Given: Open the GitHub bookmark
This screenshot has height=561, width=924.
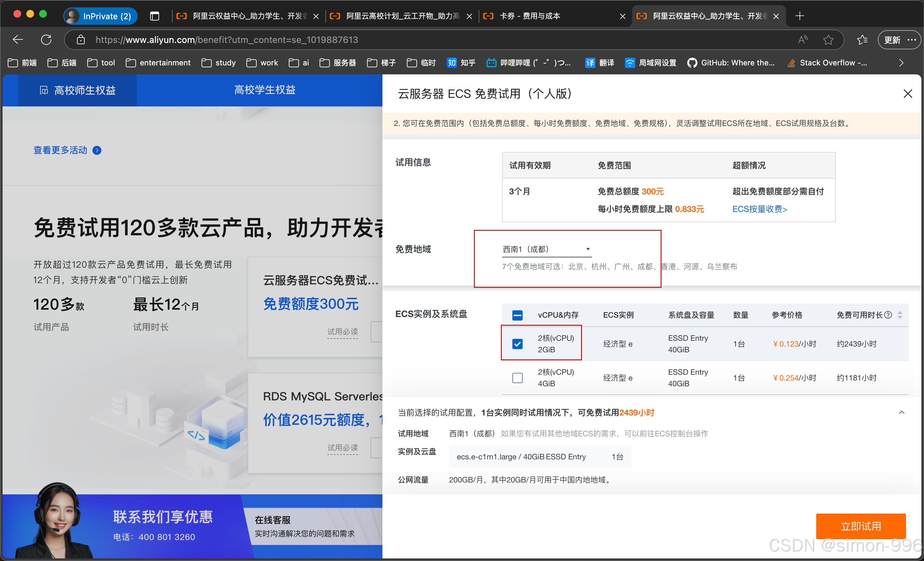Looking at the screenshot, I should click(731, 63).
